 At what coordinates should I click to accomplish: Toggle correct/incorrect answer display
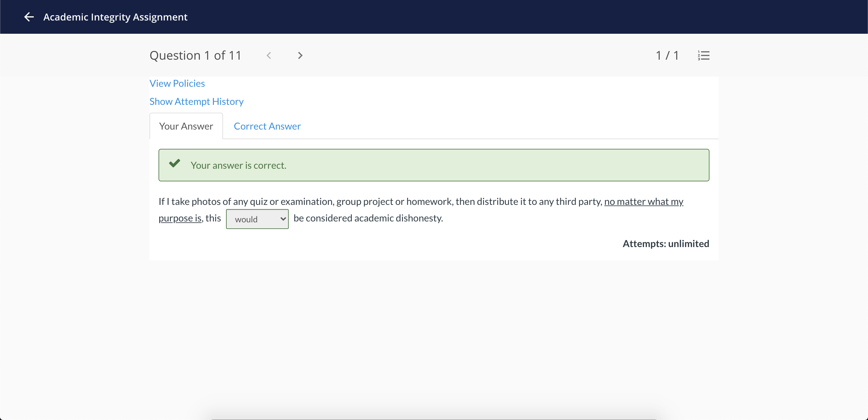[x=267, y=126]
